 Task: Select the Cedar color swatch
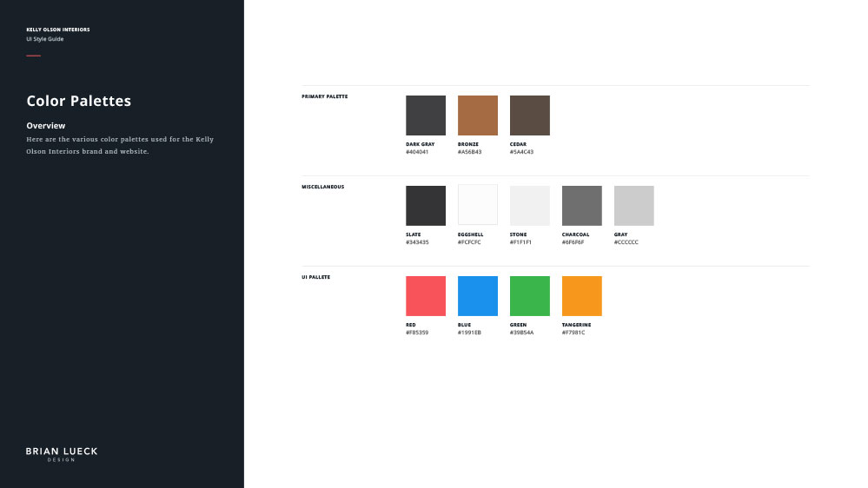[530, 115]
